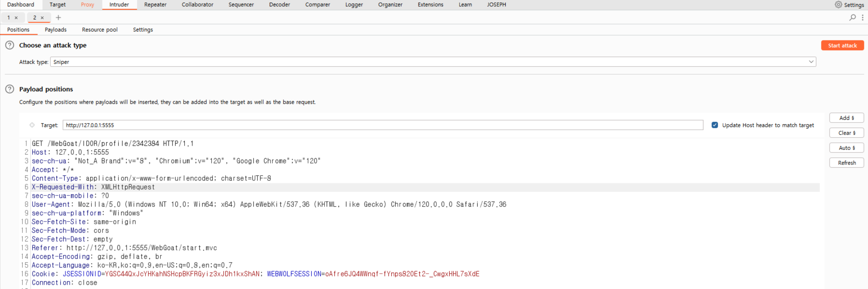Click the Sec-Fetch-Dest: empty line
Viewport: 868px width, 289px height.
click(x=72, y=239)
